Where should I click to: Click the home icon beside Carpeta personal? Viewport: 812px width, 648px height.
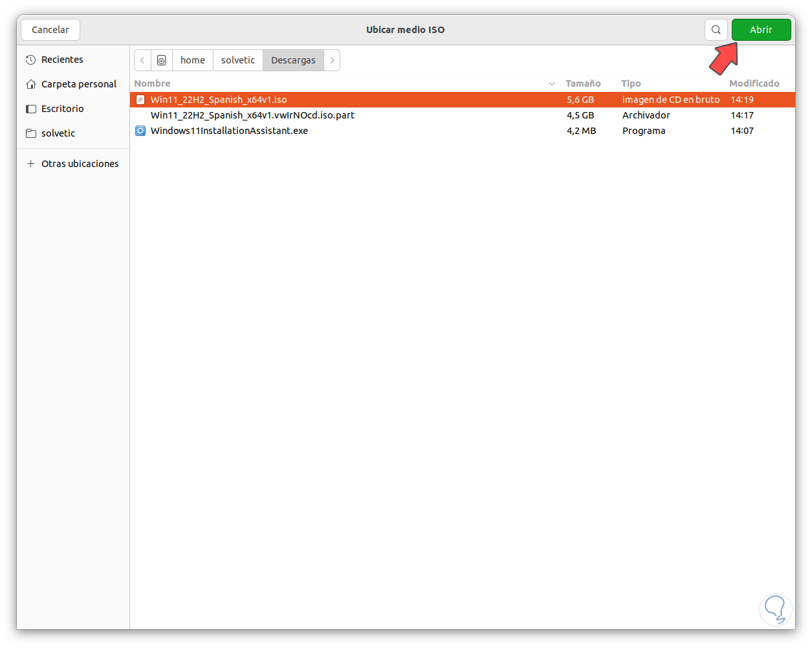[x=30, y=84]
